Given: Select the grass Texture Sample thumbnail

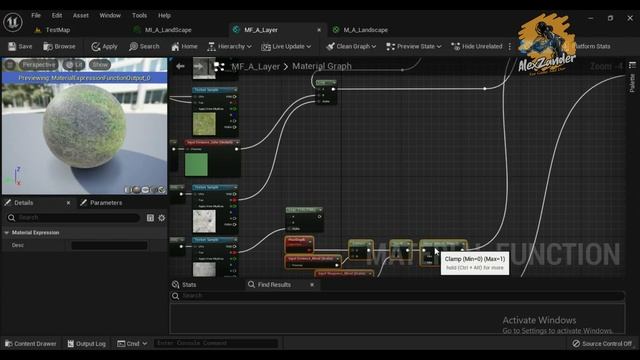Looking at the screenshot, I should pyautogui.click(x=204, y=124).
